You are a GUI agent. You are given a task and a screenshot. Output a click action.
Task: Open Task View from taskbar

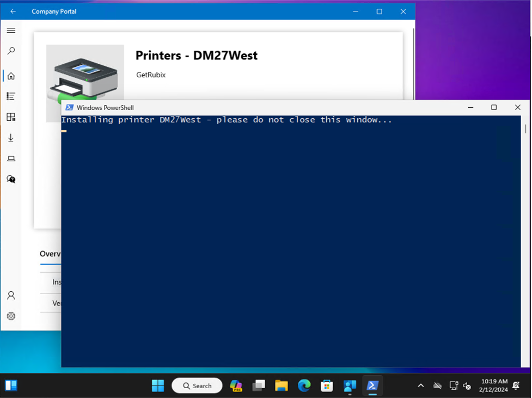pos(259,385)
